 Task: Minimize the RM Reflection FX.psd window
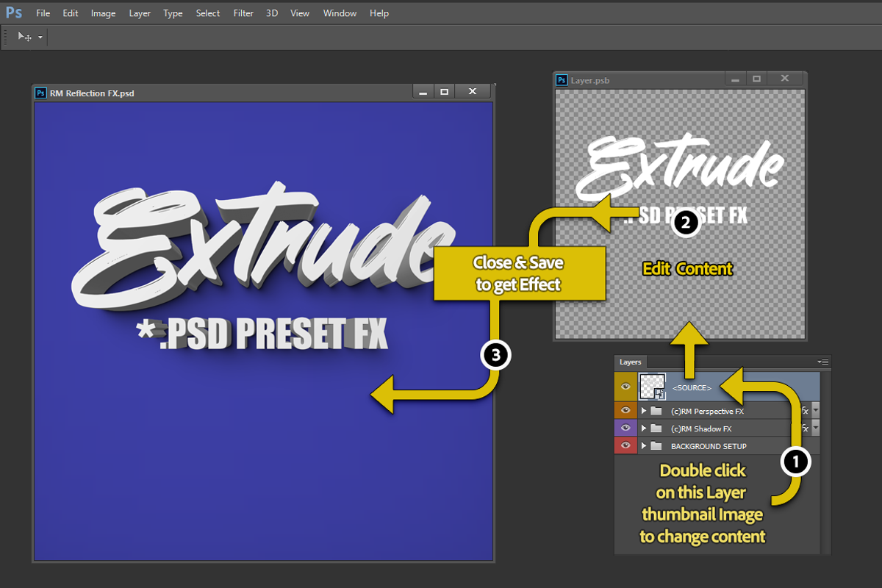pos(422,92)
